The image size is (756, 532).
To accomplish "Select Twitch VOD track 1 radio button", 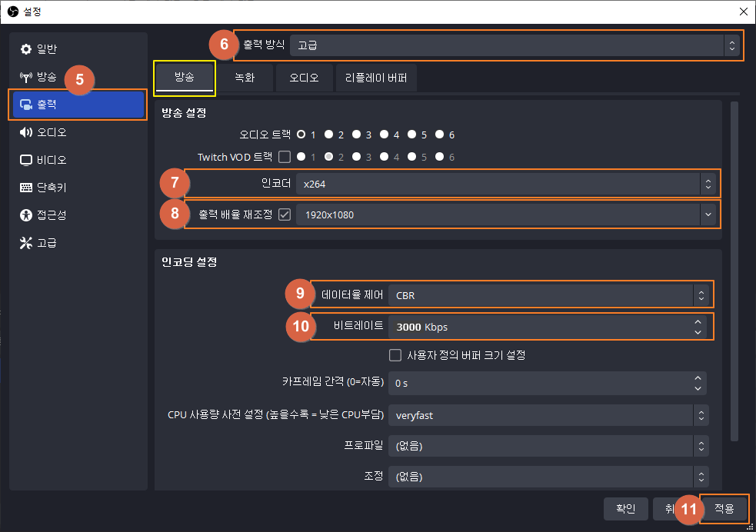I will click(301, 157).
